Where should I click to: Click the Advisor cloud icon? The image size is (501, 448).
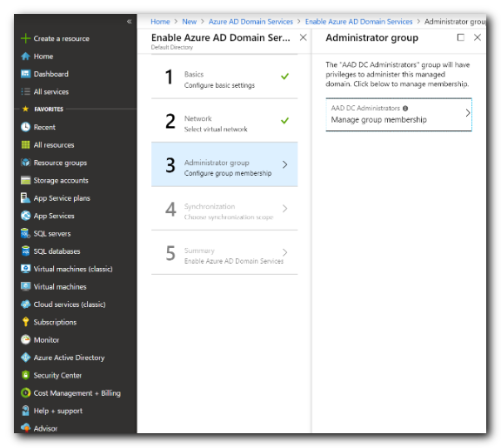(x=25, y=427)
